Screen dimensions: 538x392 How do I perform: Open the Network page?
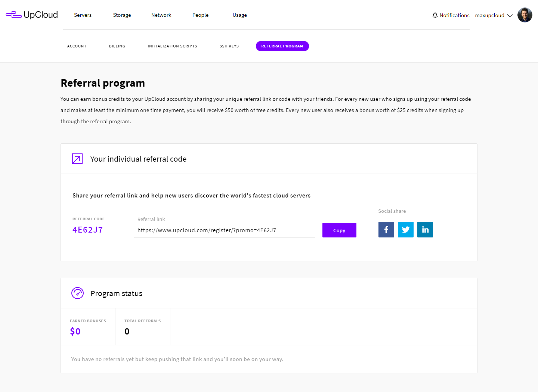click(161, 15)
